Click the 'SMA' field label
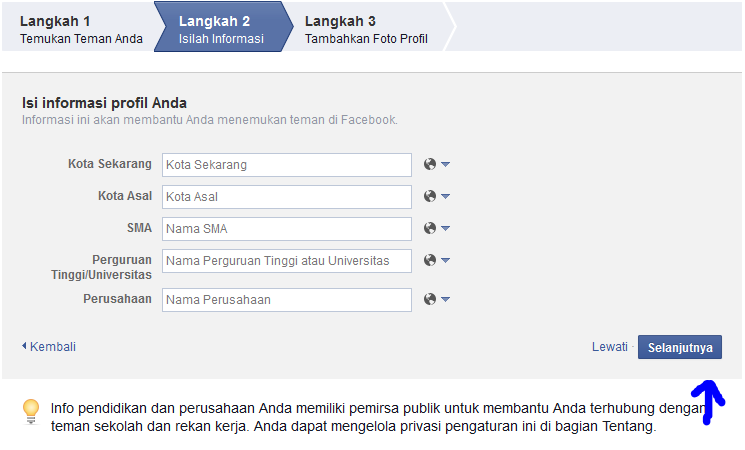This screenshot has width=745, height=450. pyautogui.click(x=139, y=228)
